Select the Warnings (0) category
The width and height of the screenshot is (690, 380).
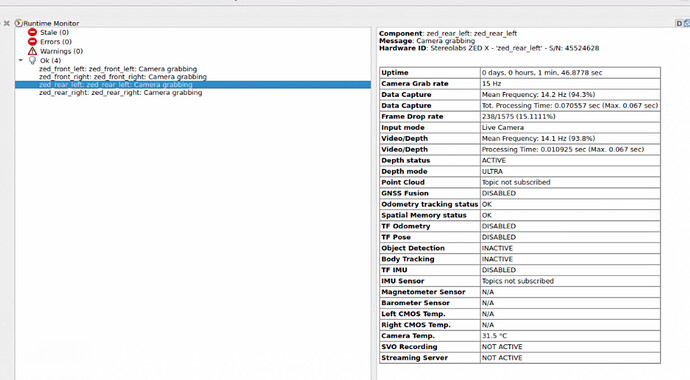click(x=62, y=51)
